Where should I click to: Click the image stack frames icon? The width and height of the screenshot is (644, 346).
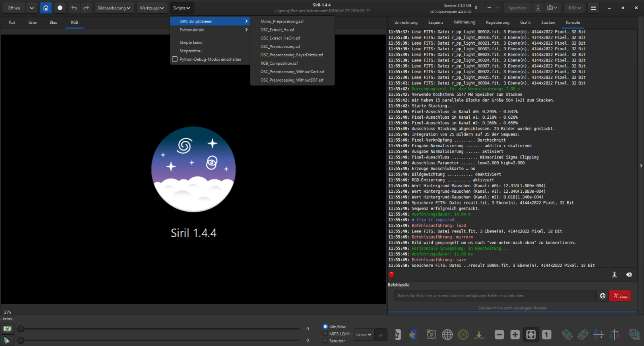[635, 335]
